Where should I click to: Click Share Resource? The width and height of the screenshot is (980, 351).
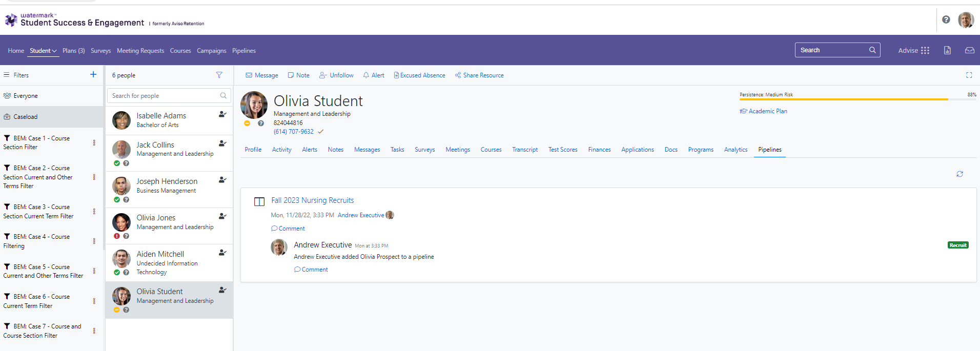point(479,75)
